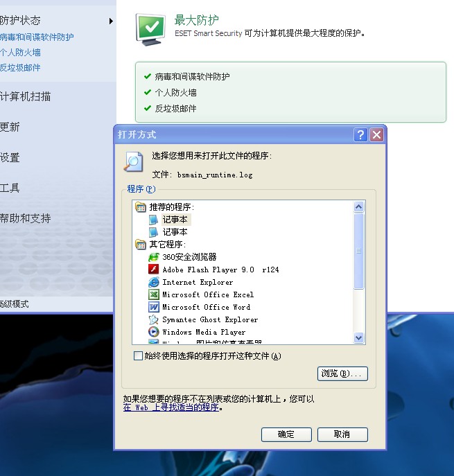The image size is (454, 476).
Task: Click the Microsoft Office Excel icon
Action: coord(153,294)
